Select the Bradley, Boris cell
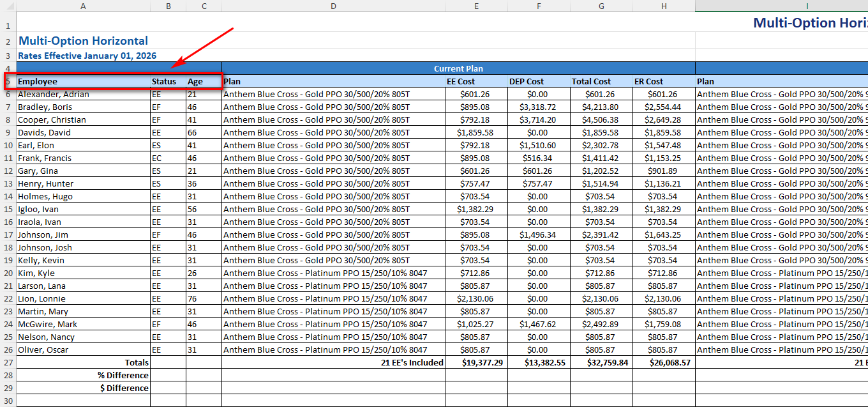Screen dimensions: 868x407 [x=83, y=107]
